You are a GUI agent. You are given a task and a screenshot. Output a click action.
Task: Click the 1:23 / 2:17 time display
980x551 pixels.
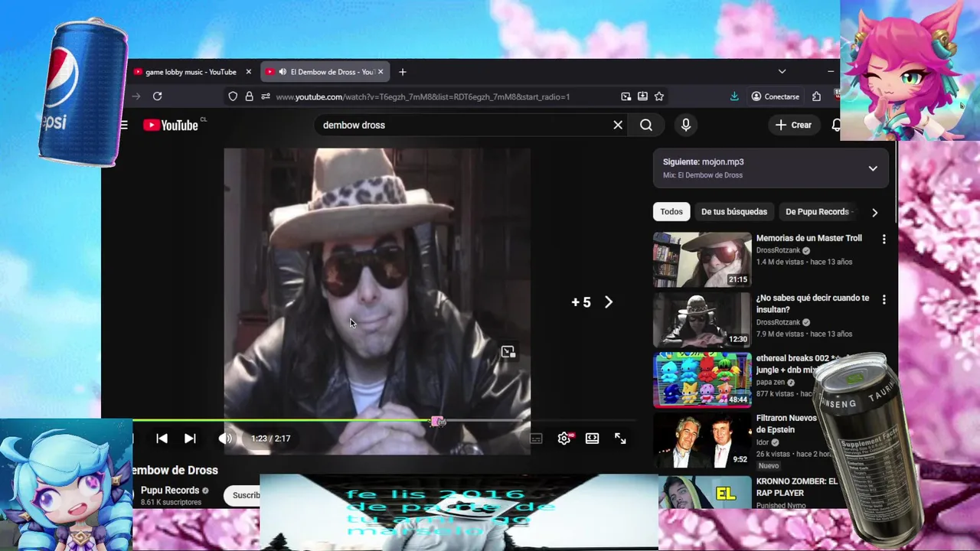(271, 439)
